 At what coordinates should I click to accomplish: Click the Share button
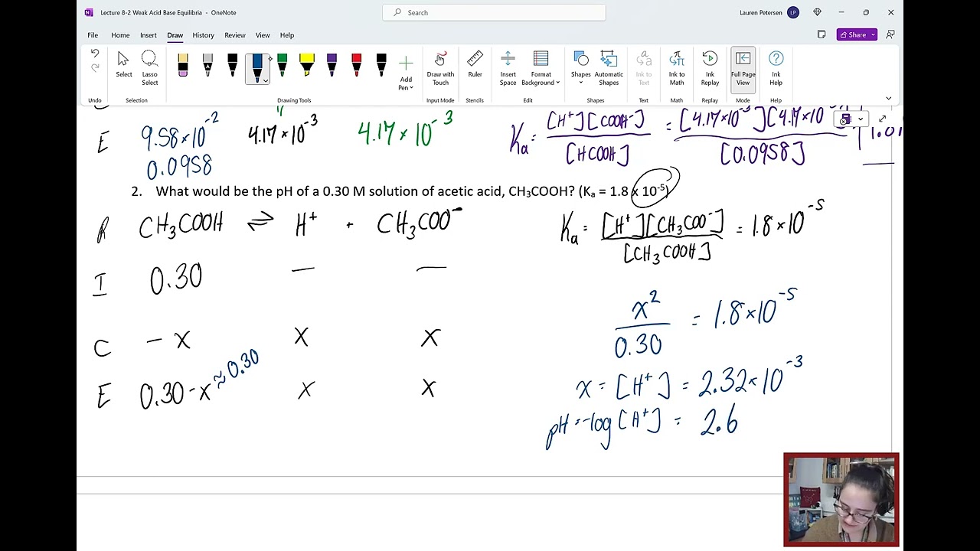pos(853,34)
